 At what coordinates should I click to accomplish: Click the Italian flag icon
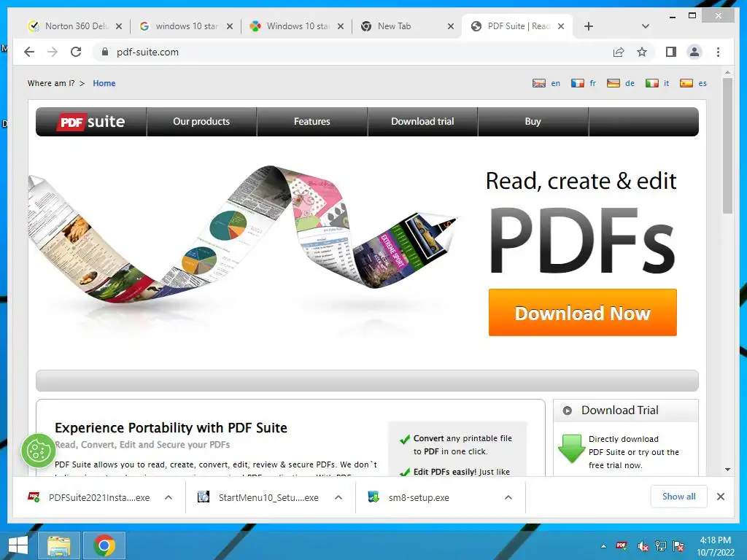pos(651,83)
